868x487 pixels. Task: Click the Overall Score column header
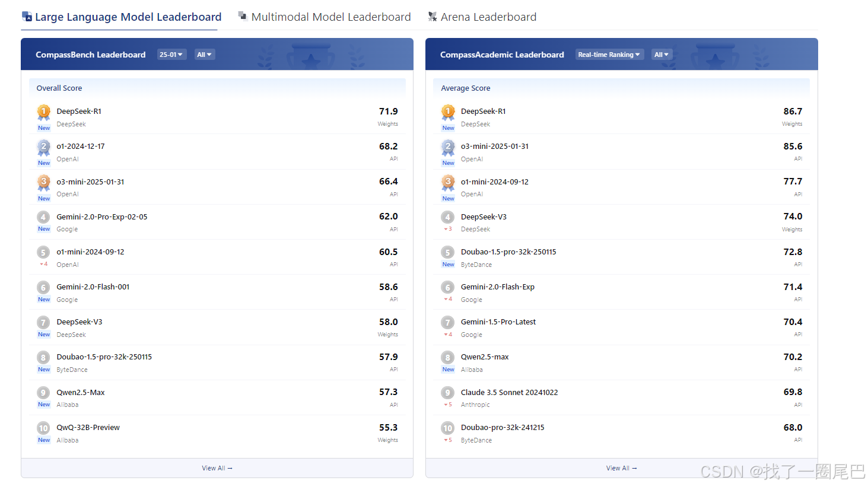point(59,88)
